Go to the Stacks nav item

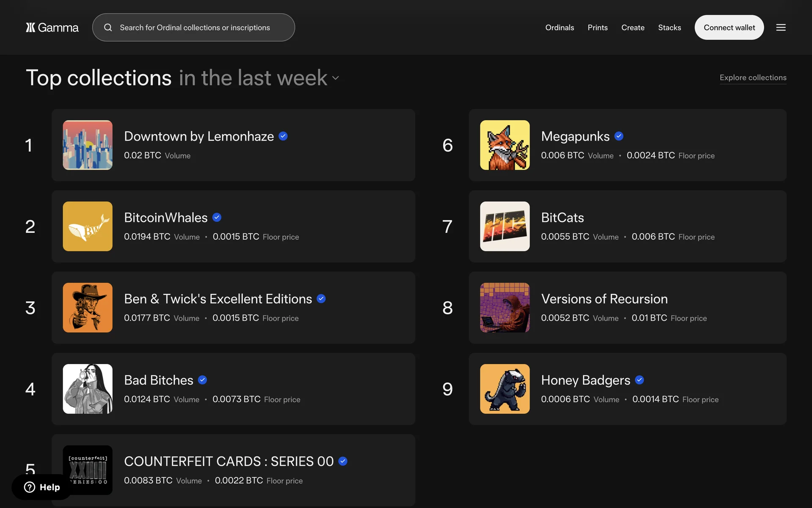coord(669,28)
